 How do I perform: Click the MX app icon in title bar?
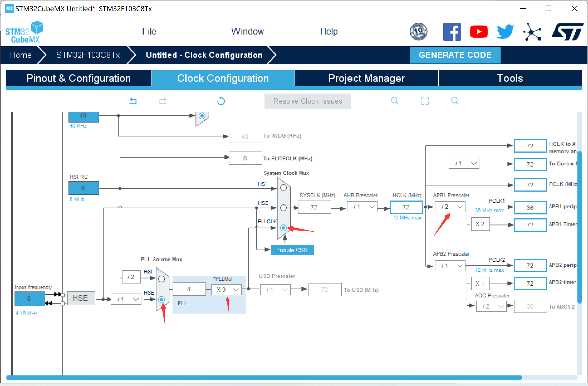9,9
